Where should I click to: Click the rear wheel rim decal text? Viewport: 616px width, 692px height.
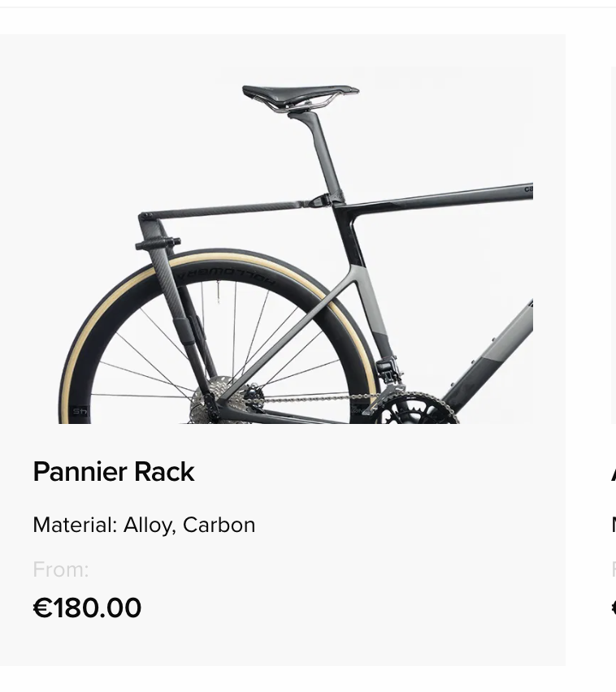(226, 275)
